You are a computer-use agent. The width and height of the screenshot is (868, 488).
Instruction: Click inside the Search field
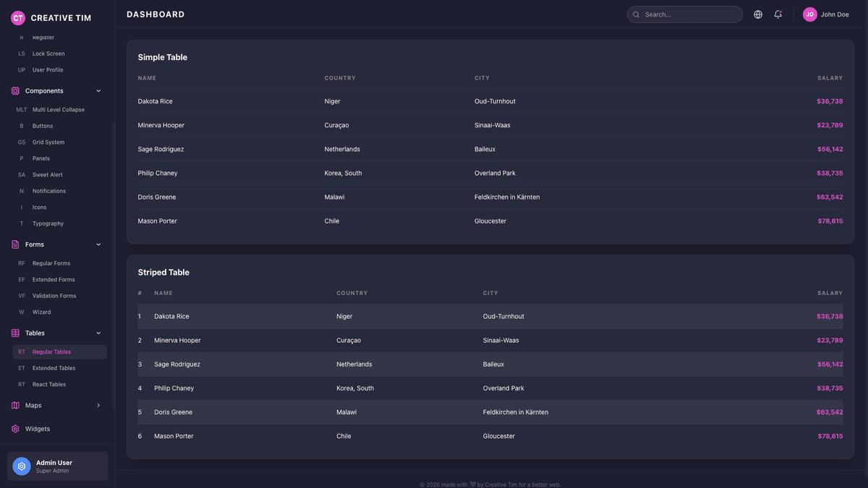click(x=684, y=14)
